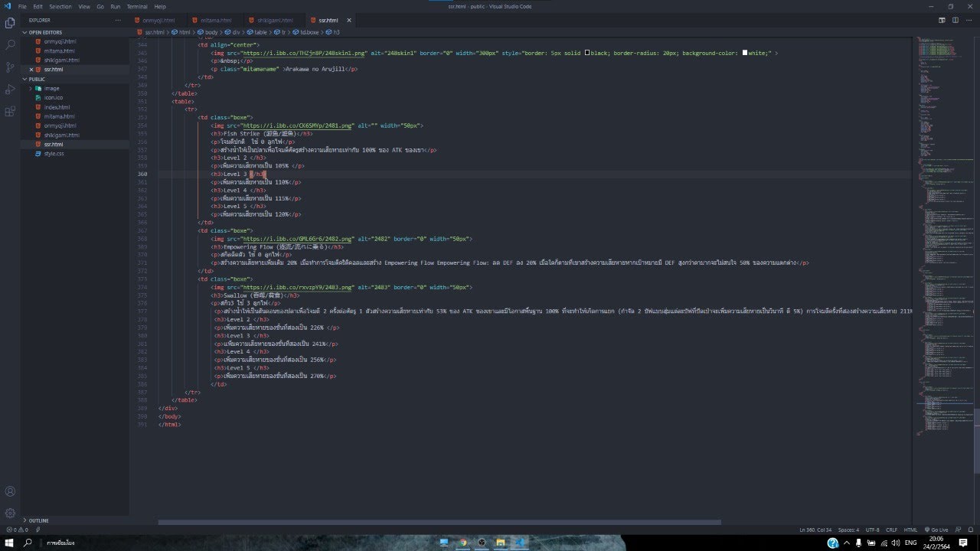980x551 pixels.
Task: Open the Terminal menu
Action: pyautogui.click(x=137, y=6)
